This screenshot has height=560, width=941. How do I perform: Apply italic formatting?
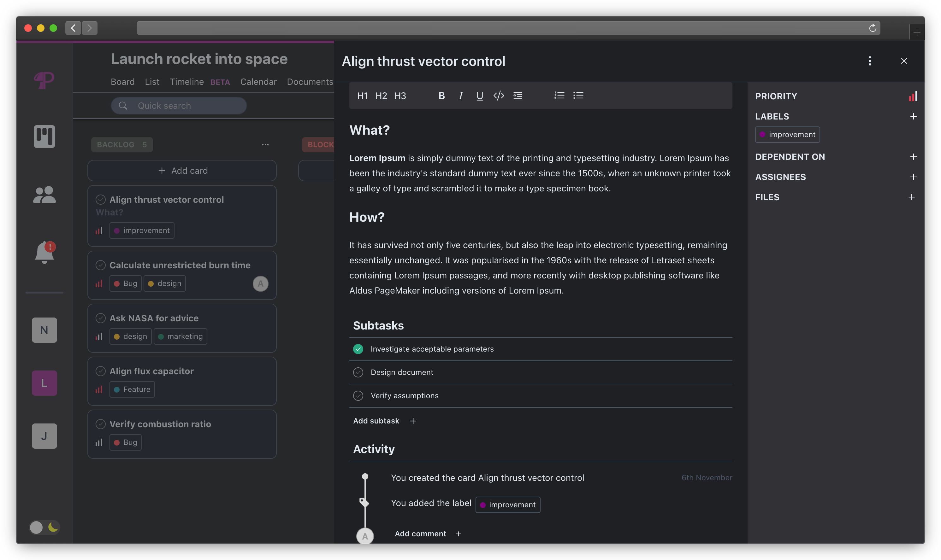click(461, 96)
